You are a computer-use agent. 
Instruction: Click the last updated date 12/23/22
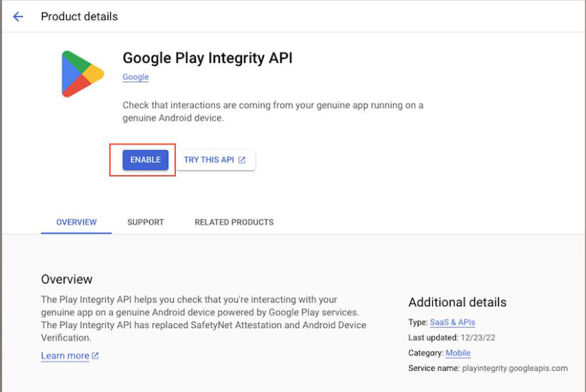click(477, 337)
